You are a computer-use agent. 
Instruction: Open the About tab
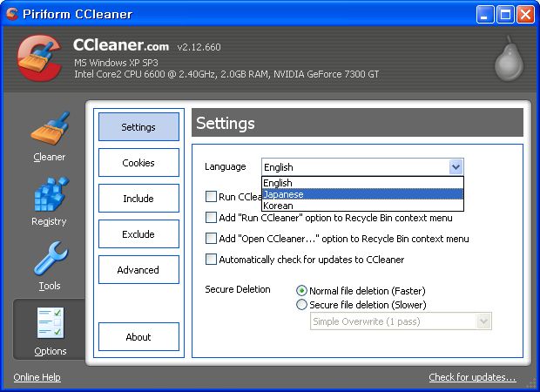click(138, 337)
